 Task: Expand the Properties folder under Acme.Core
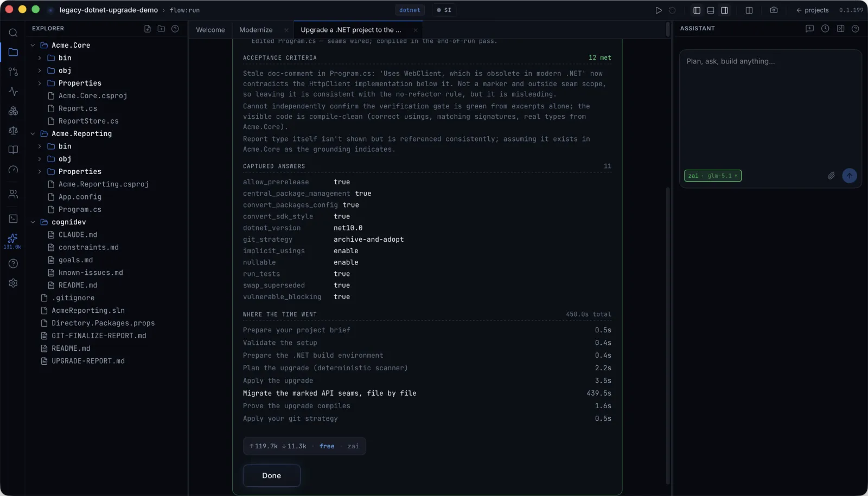pyautogui.click(x=40, y=83)
